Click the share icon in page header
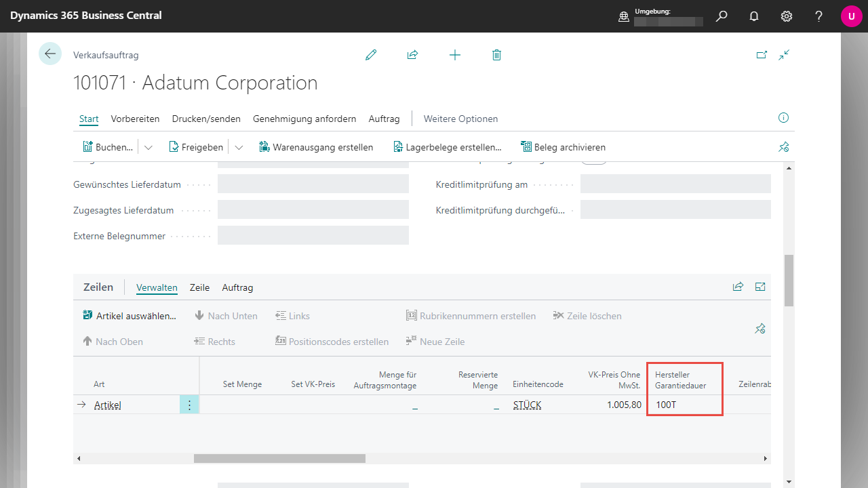The image size is (868, 488). coord(412,55)
